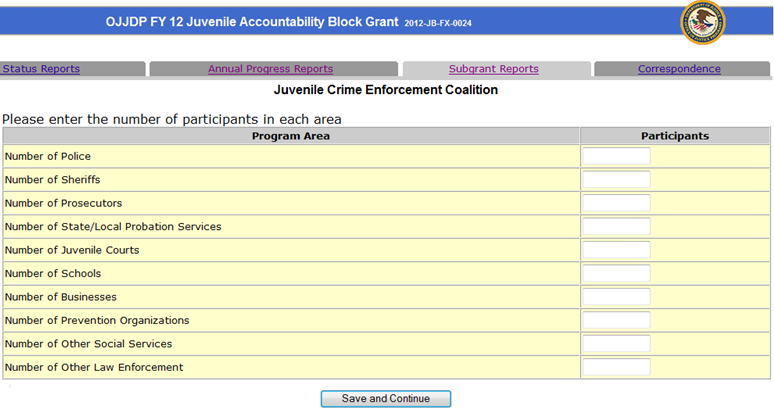Select the Subgrant Reports tab
This screenshot has width=774, height=409.
493,69
